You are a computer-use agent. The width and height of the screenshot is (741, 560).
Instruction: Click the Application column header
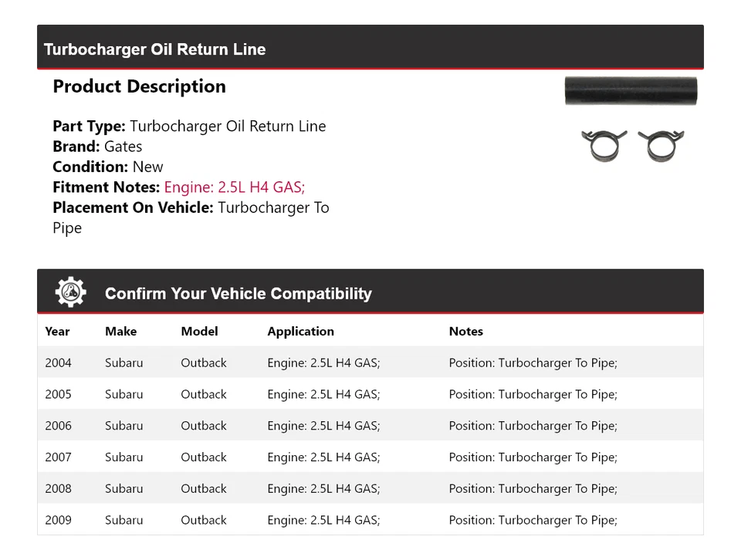300,331
